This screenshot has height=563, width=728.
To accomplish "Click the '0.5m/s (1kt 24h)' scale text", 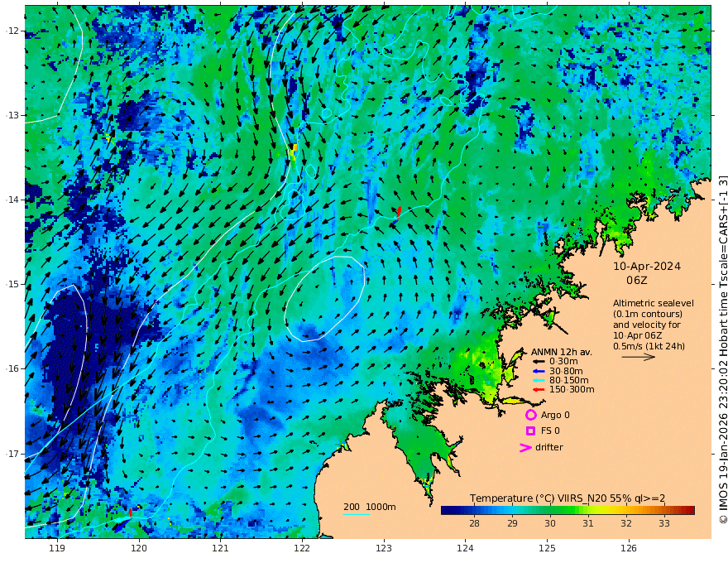I will pos(649,346).
